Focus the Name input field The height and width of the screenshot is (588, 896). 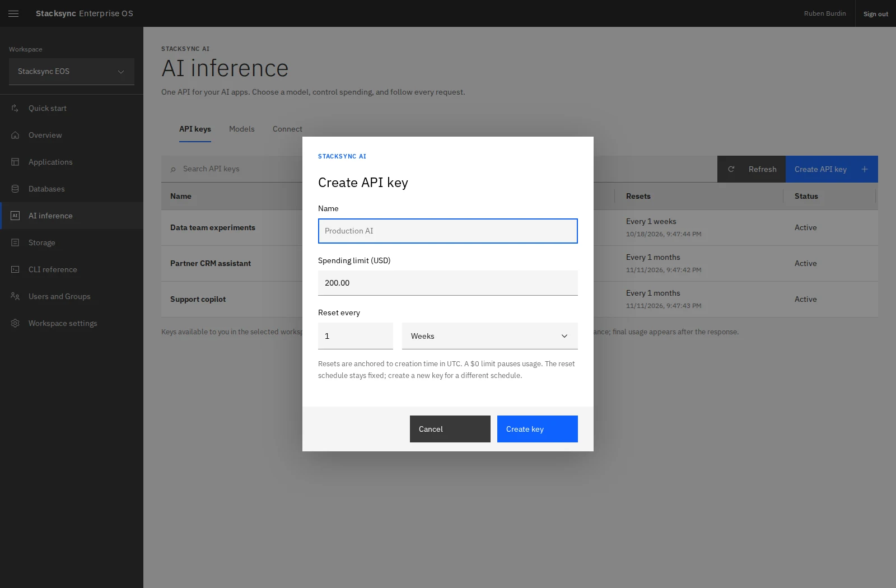pos(448,231)
